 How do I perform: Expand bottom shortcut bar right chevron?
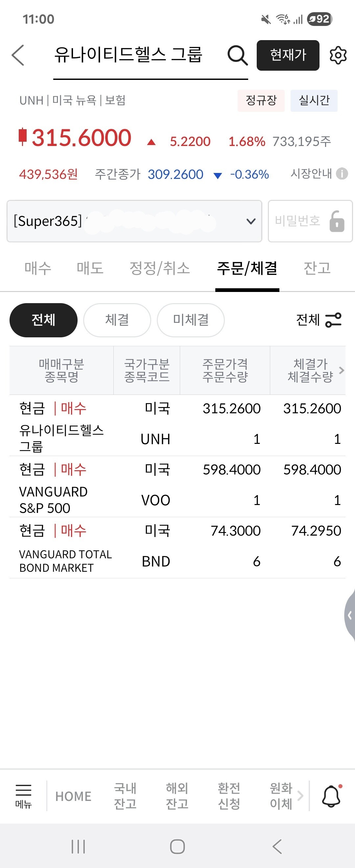coord(300,796)
